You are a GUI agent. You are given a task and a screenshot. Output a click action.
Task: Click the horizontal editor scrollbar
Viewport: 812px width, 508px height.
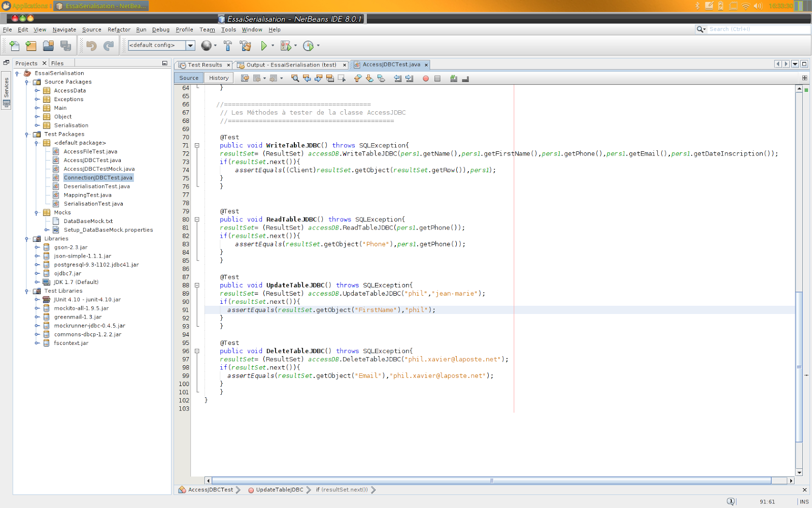[x=491, y=481]
